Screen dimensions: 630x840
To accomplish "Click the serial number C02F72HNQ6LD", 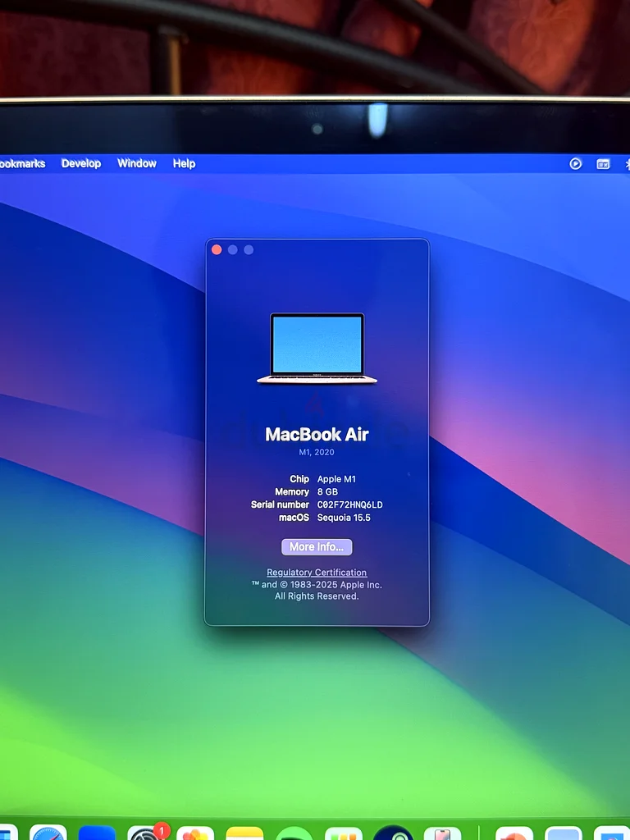I will (x=349, y=504).
